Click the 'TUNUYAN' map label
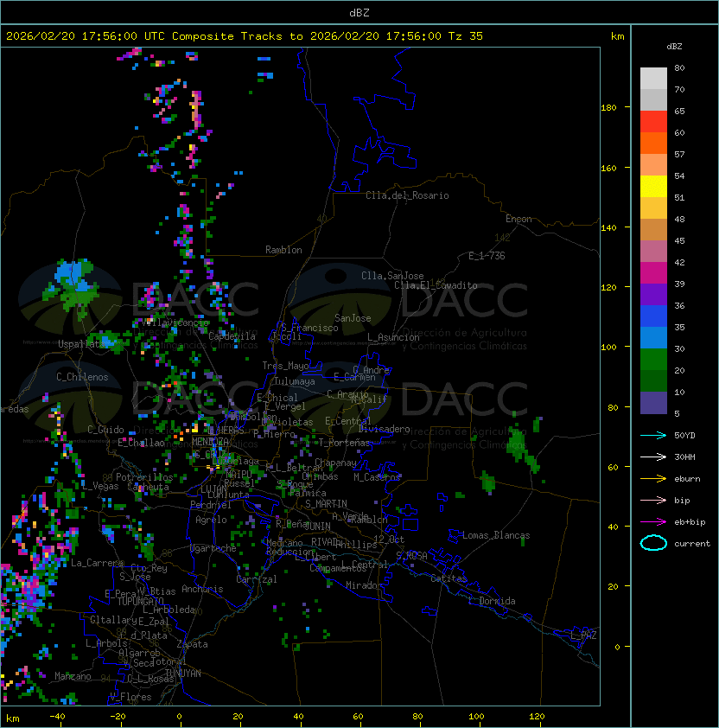Image resolution: width=719 pixels, height=728 pixels. point(183,674)
